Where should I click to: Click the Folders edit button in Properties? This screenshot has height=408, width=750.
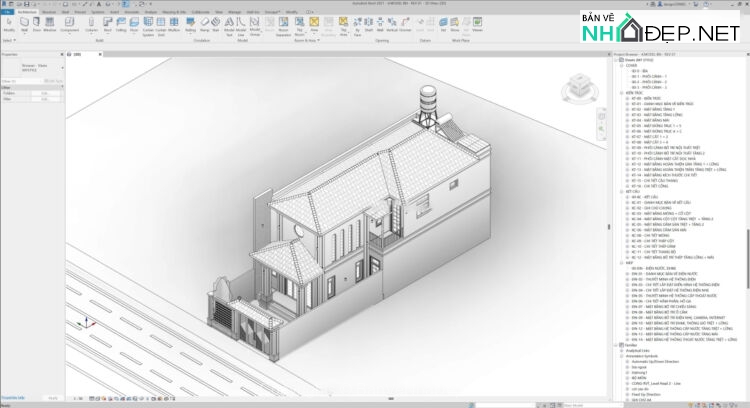click(x=45, y=93)
